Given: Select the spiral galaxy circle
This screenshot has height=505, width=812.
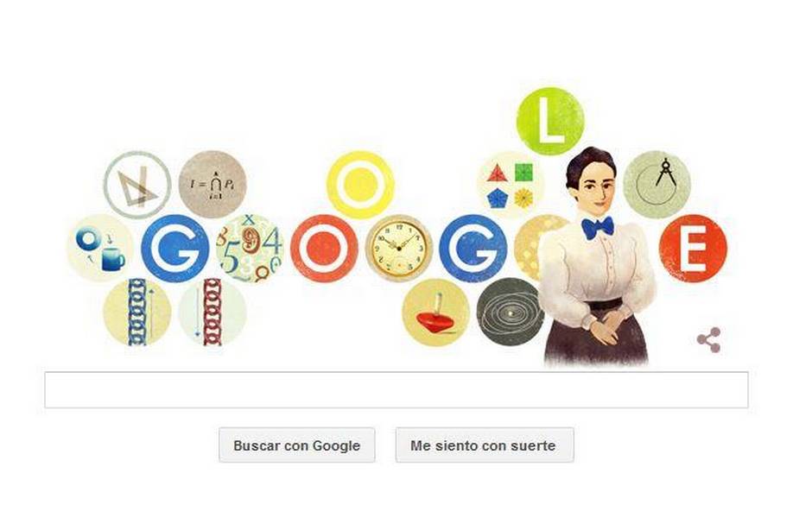Looking at the screenshot, I should coord(510,312).
